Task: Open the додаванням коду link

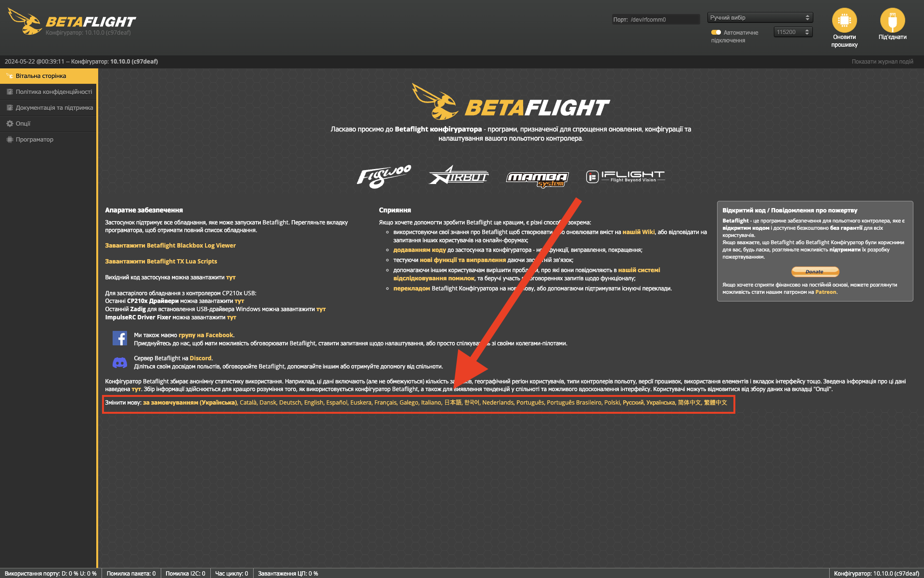Action: (419, 250)
